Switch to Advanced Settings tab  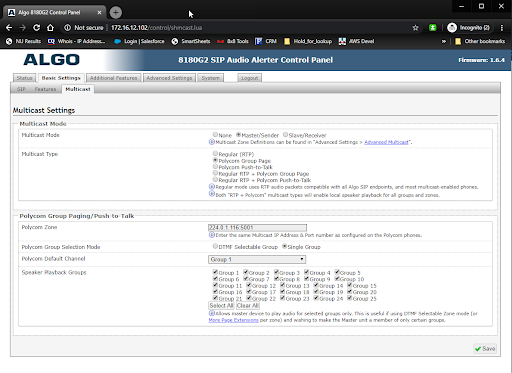pos(169,78)
